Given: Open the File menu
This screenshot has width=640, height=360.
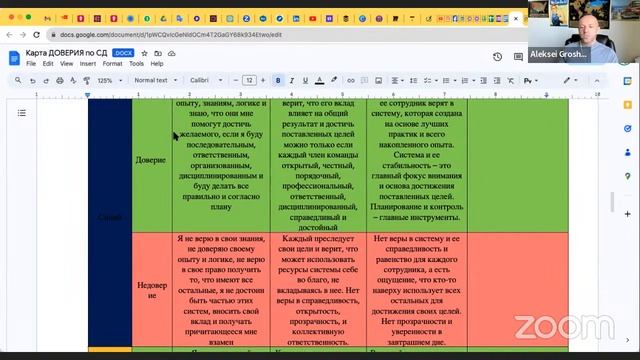Looking at the screenshot, I should [x=31, y=64].
